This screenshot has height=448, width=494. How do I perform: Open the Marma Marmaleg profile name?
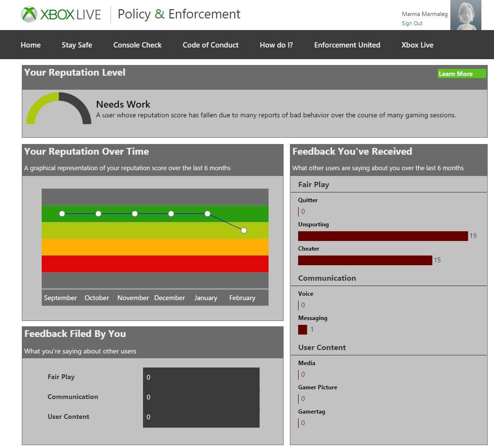point(424,14)
